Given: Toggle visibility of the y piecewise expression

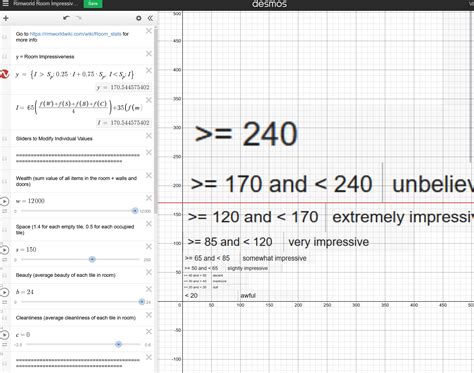Looking at the screenshot, I should pyautogui.click(x=4, y=75).
